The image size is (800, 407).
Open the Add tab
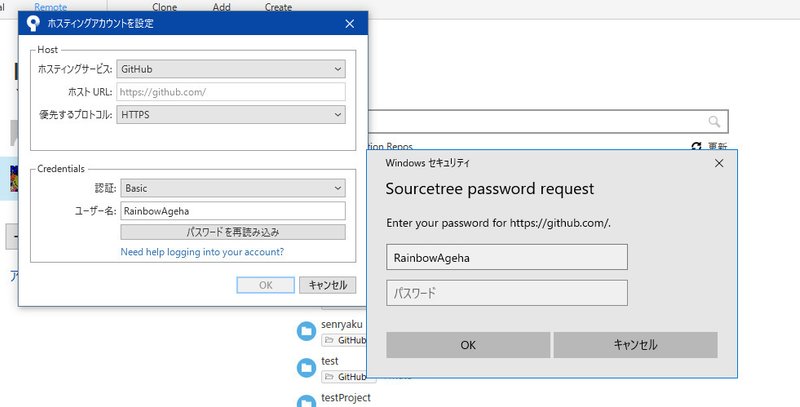[x=221, y=7]
